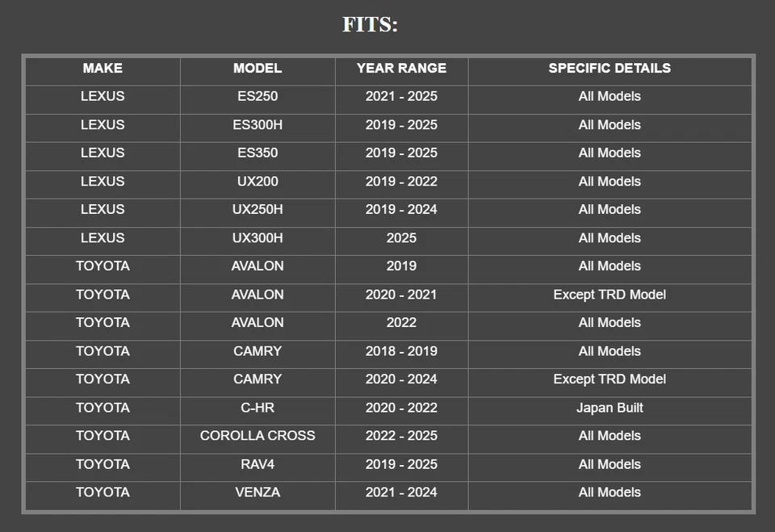Select the COROLLA CROSS model cell
The width and height of the screenshot is (775, 532).
point(258,435)
